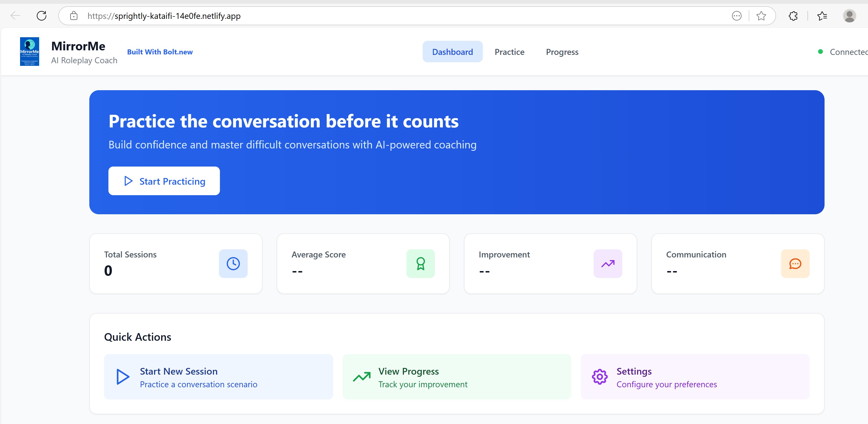Open the browser extensions puzzle icon
This screenshot has width=868, height=424.
click(793, 16)
